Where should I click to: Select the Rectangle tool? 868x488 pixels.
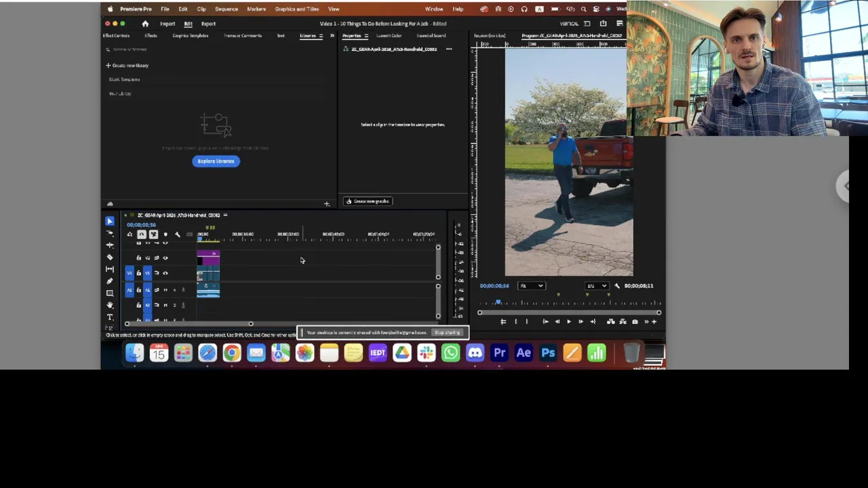click(x=110, y=293)
